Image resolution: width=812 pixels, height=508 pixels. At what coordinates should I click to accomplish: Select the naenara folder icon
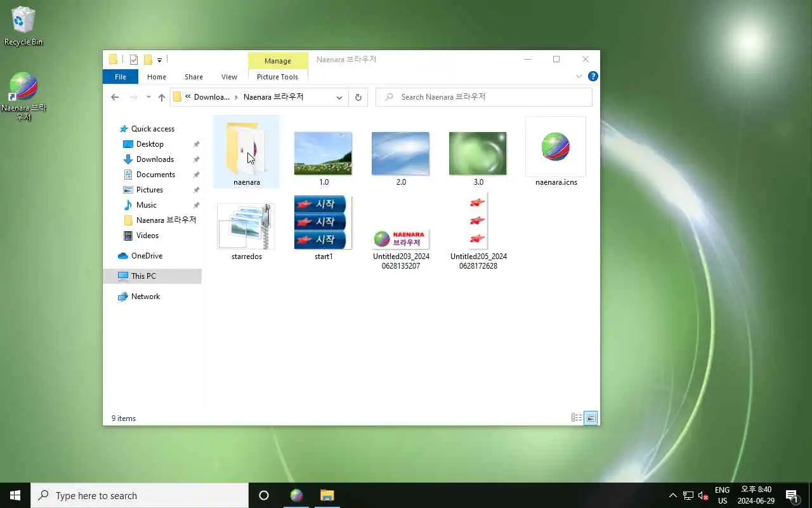[247, 152]
